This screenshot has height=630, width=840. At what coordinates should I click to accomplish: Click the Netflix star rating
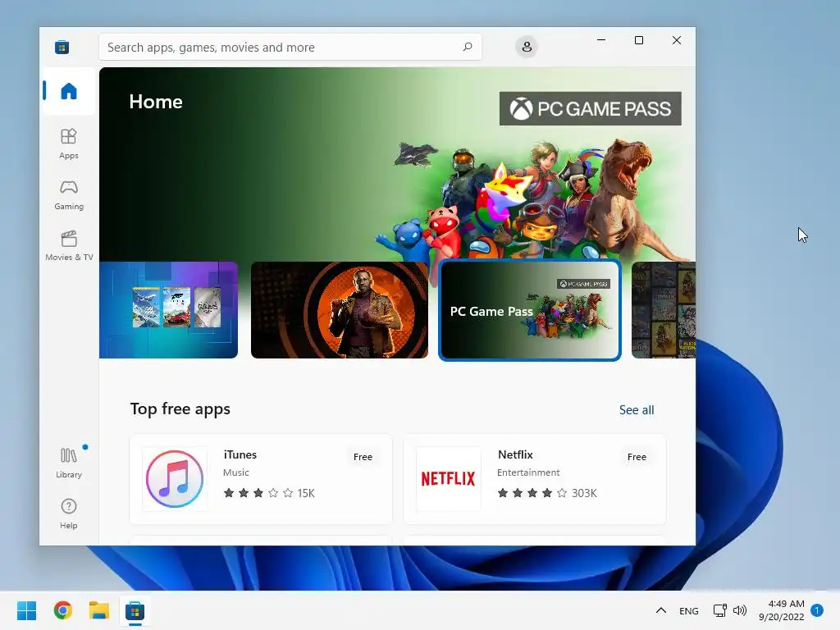(532, 493)
